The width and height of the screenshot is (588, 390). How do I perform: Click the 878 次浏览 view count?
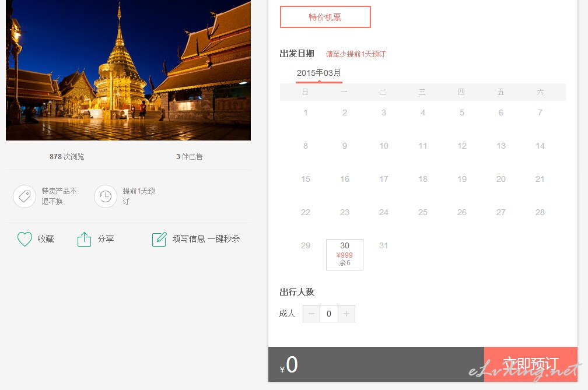click(x=66, y=157)
